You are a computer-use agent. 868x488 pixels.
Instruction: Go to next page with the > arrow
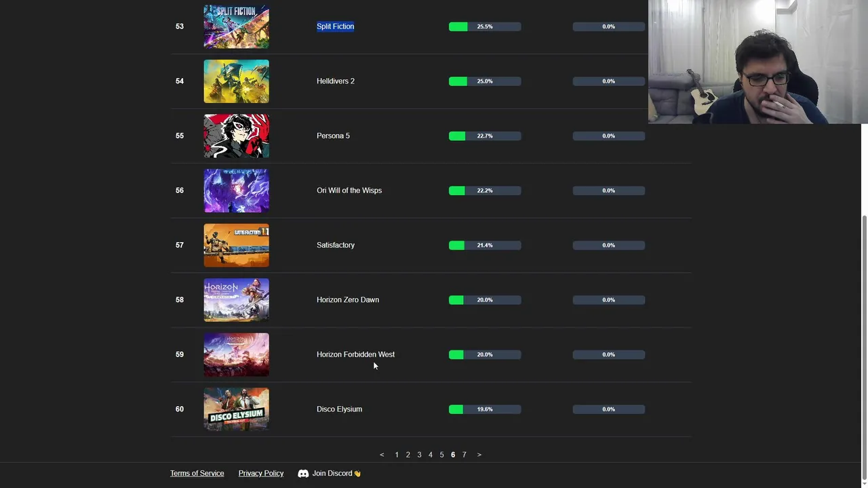pos(479,455)
